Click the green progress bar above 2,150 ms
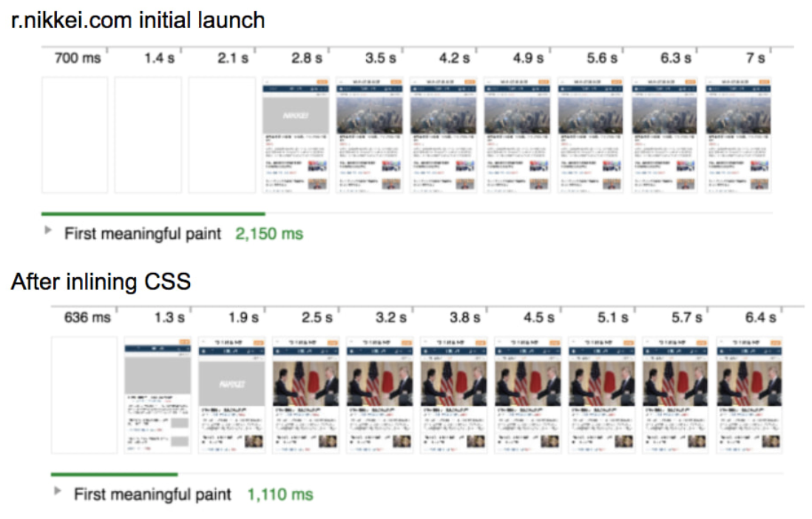The height and width of the screenshot is (519, 812). pos(153,214)
